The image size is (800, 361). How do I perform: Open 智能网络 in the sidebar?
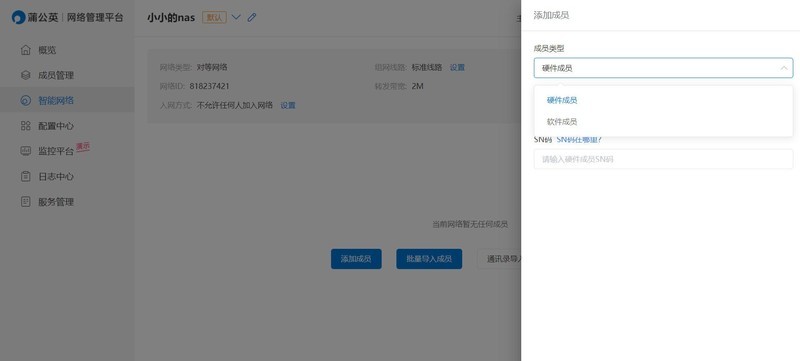pos(67,100)
